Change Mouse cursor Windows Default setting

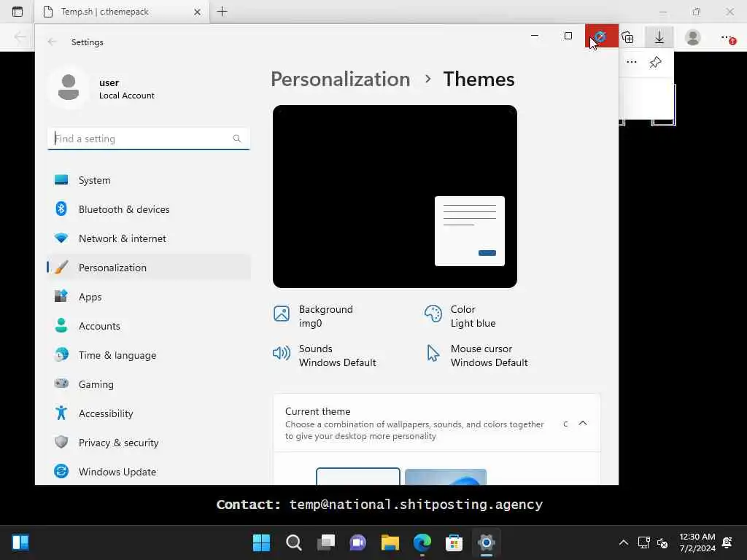click(x=477, y=355)
